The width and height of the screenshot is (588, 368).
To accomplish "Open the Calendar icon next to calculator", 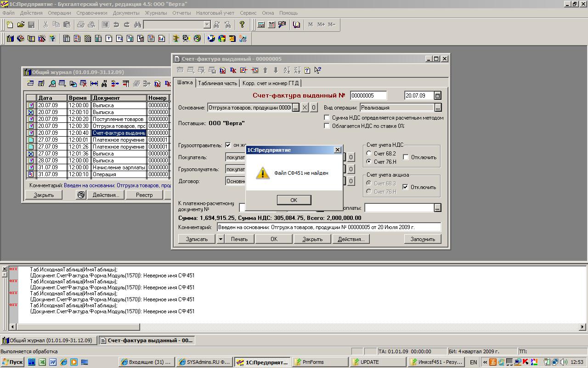I will (x=271, y=25).
